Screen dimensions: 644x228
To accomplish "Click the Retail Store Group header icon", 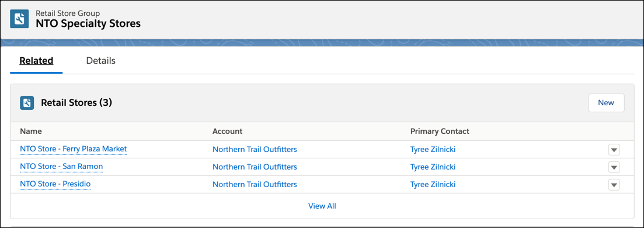I will 20,19.
